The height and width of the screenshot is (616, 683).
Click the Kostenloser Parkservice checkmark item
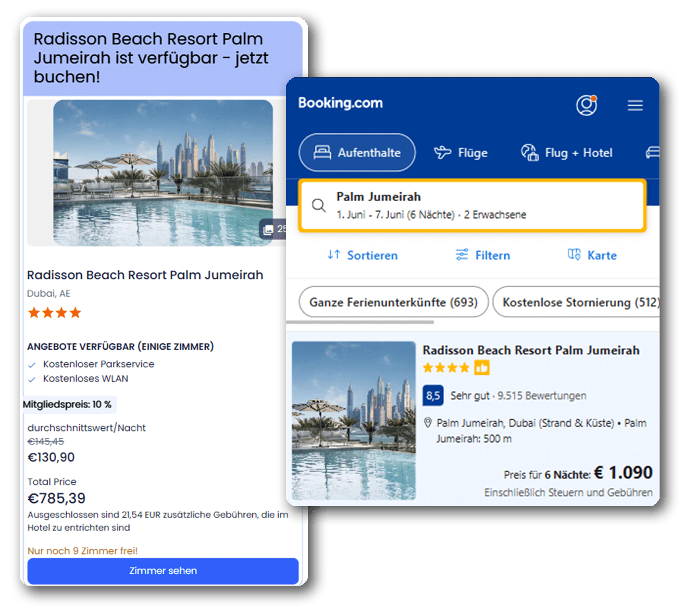(x=91, y=364)
